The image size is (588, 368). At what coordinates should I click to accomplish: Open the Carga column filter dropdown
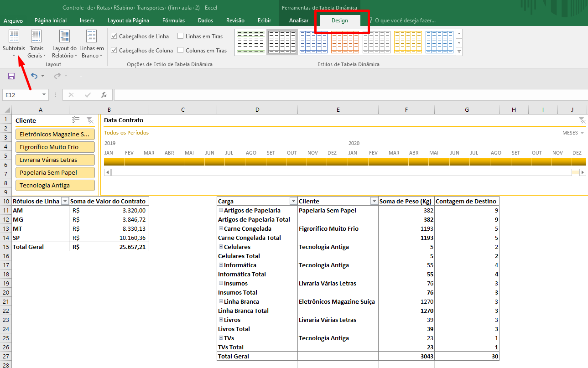(x=293, y=201)
